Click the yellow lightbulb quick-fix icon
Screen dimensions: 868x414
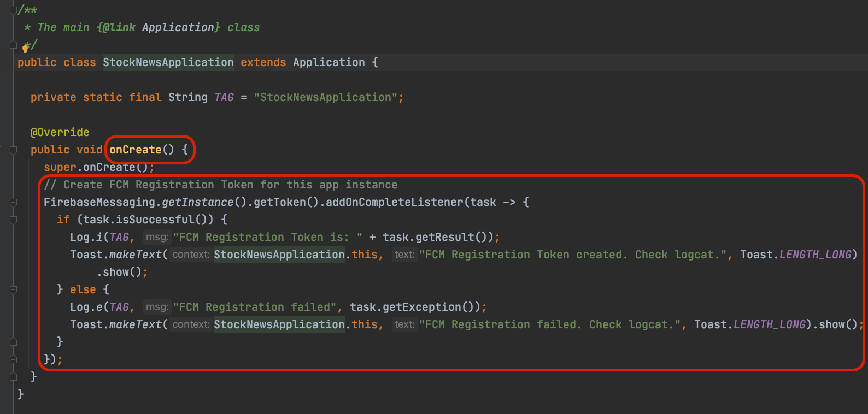click(x=25, y=48)
